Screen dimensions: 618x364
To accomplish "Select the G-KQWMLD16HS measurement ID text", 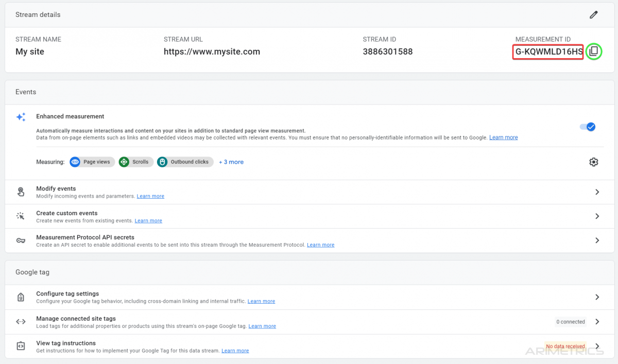I will pyautogui.click(x=548, y=52).
